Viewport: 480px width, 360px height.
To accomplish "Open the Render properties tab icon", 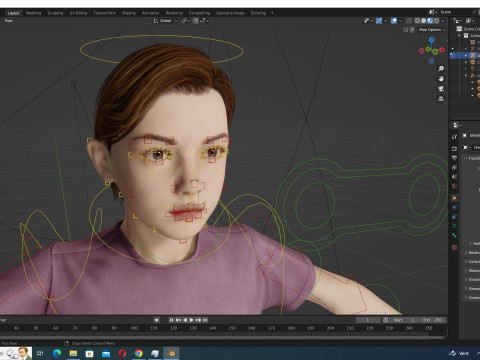I will click(454, 148).
